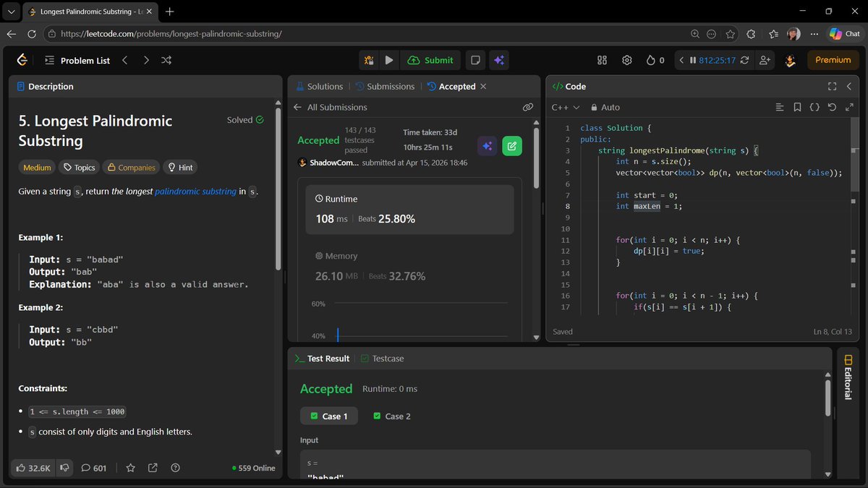Expand the Topics tag
This screenshot has width=868, height=488.
pyautogui.click(x=79, y=167)
